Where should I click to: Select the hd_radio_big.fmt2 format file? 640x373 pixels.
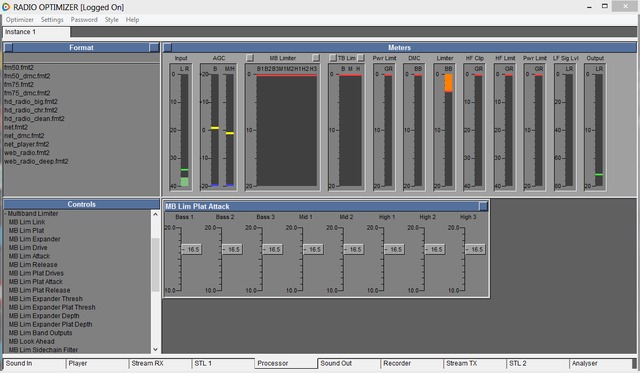(x=31, y=102)
